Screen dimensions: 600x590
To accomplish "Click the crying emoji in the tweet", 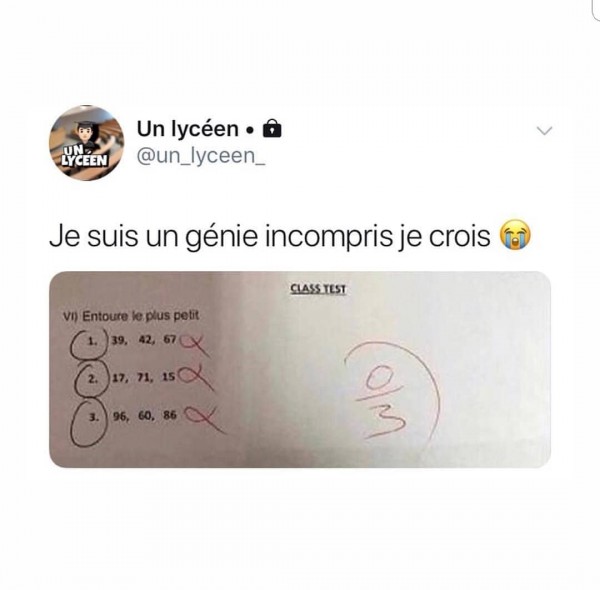I will pyautogui.click(x=516, y=235).
